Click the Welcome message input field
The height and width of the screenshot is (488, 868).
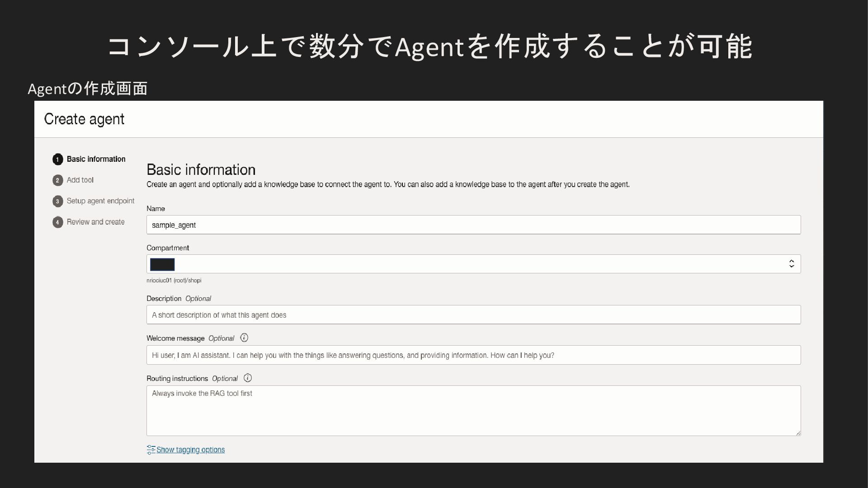(x=473, y=355)
